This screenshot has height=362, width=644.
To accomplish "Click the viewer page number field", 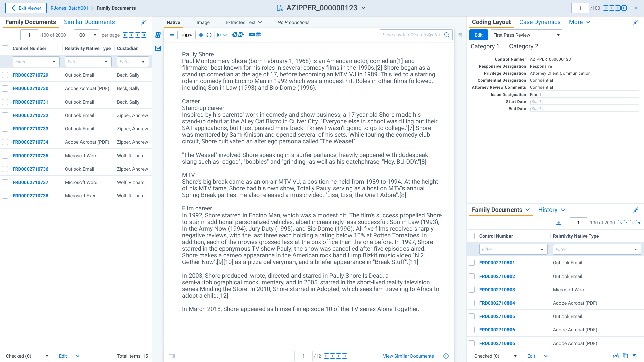I will tap(303, 356).
